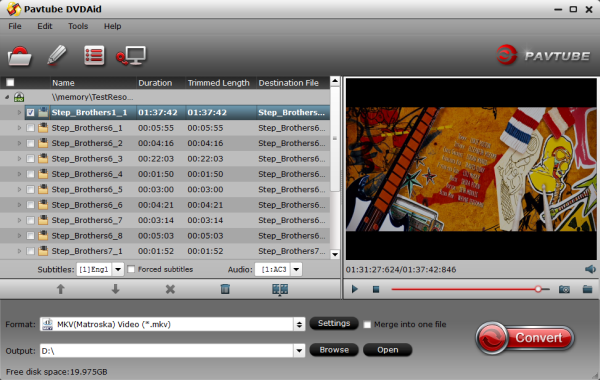The height and width of the screenshot is (380, 600).
Task: Mute audio with the speaker icon
Action: point(590,269)
